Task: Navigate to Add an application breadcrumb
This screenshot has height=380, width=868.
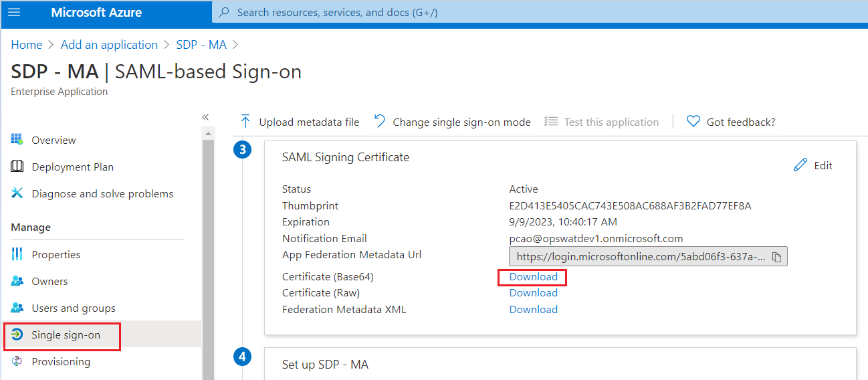Action: 109,45
